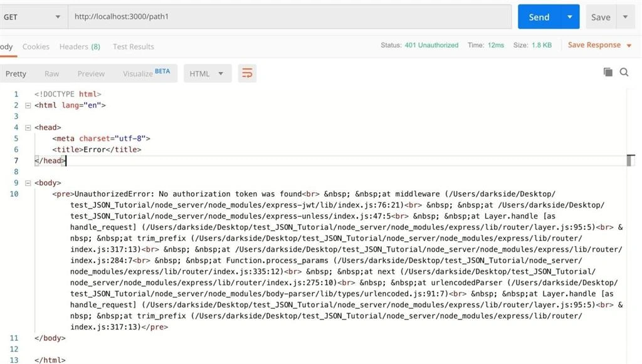This screenshot has height=364, width=642.
Task: Click the response time 12ms value
Action: tap(496, 45)
